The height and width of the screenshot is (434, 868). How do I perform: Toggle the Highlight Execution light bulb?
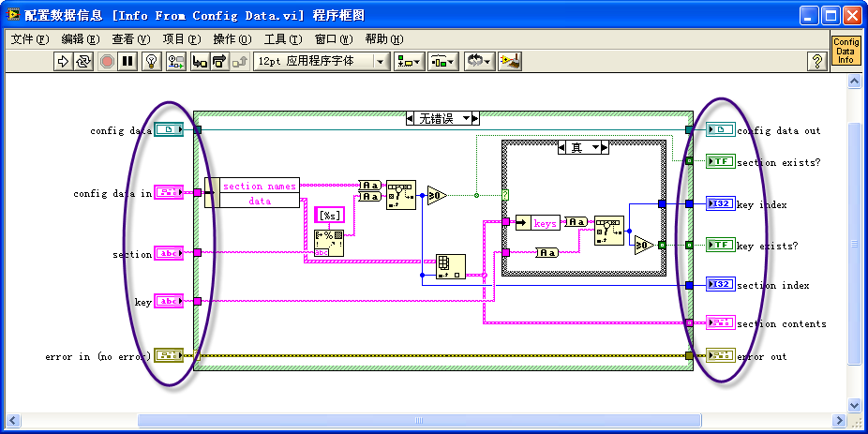tap(151, 61)
